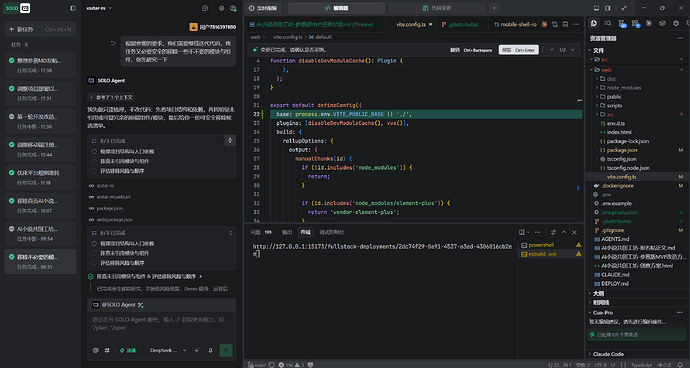The image size is (690, 368).
Task: Click the keep changes Ctrl+Enter button
Action: 518,50
